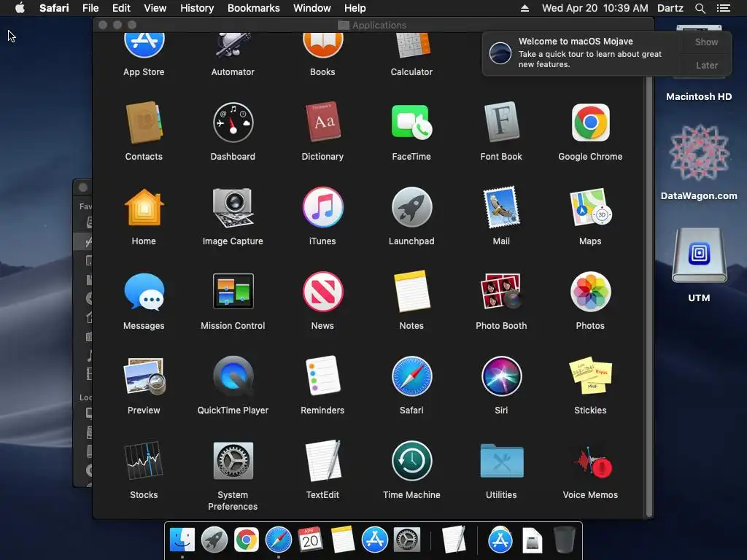Click the Chrome icon in the Dock

(246, 540)
